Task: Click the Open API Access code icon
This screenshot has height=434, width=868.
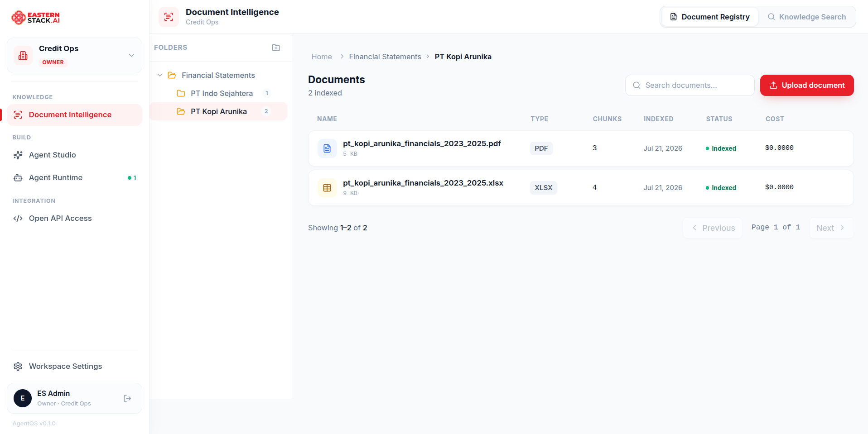Action: [18, 219]
